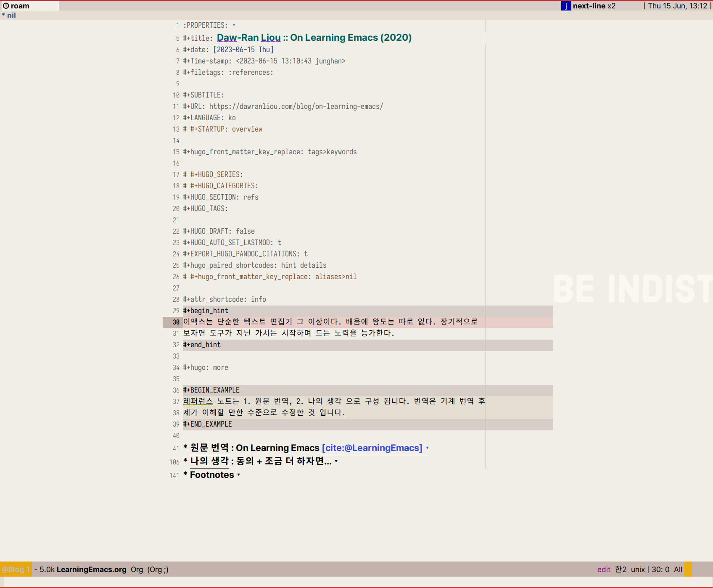The height and width of the screenshot is (588, 713).
Task: Click the '한2' input method indicator
Action: pyautogui.click(x=621, y=570)
